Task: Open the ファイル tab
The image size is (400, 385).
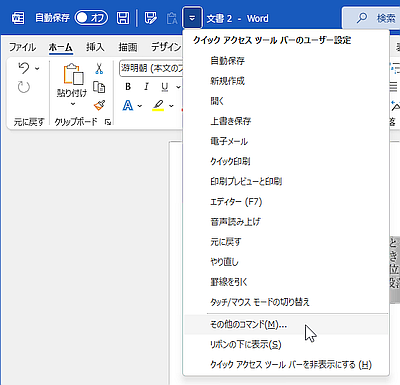Action: (x=22, y=47)
